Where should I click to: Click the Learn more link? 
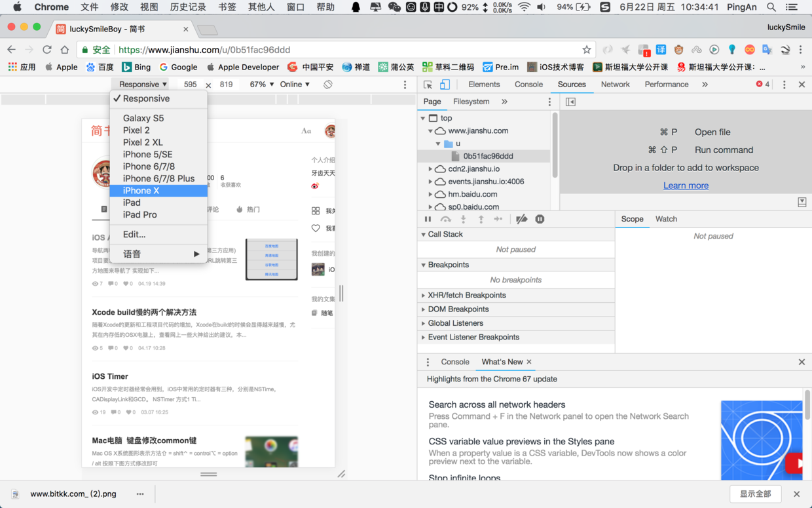tap(686, 186)
